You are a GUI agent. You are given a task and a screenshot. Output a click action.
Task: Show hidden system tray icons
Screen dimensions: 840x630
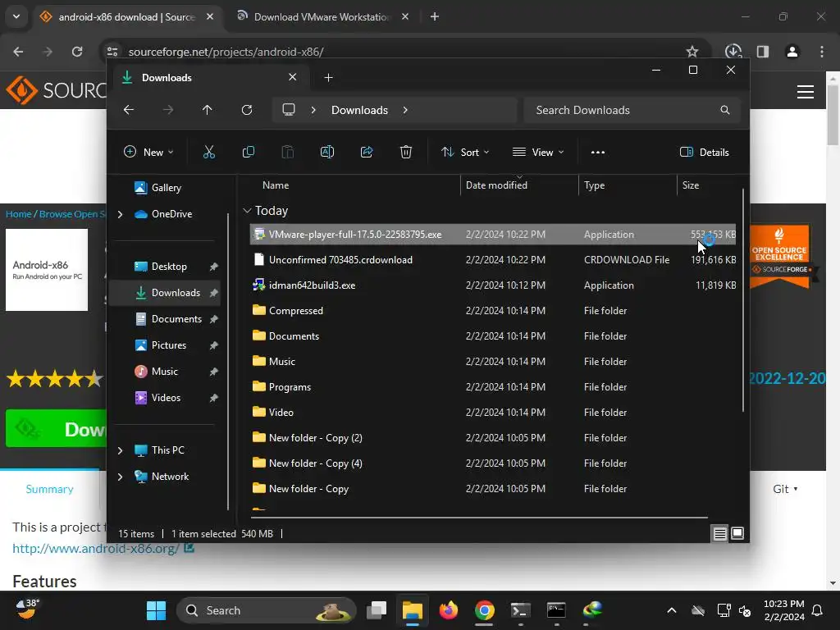click(671, 610)
